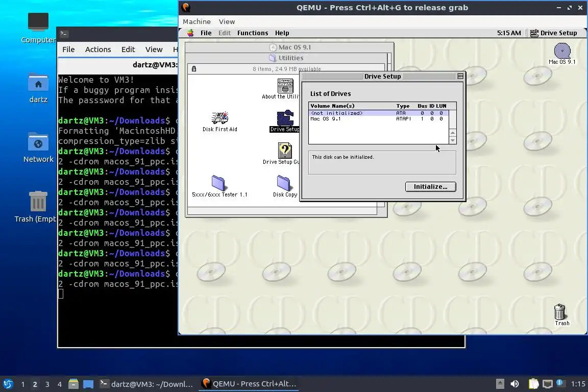Switch to workspace 1 in the pager
Screen dimensions: 588x392
click(23, 384)
